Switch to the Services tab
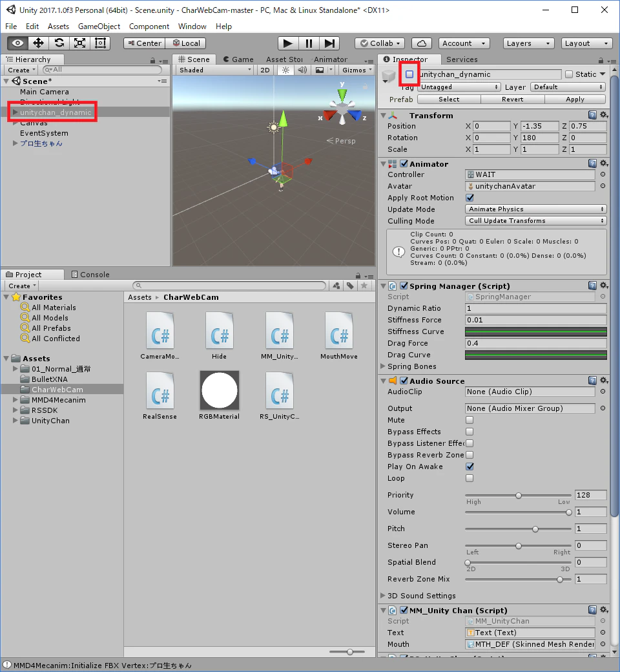Viewport: 620px width, 672px height. tap(462, 59)
